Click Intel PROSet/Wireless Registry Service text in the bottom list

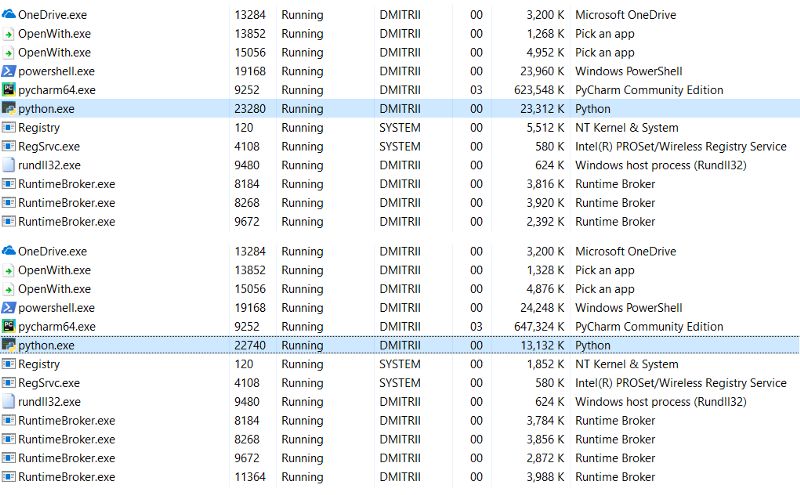(x=681, y=383)
